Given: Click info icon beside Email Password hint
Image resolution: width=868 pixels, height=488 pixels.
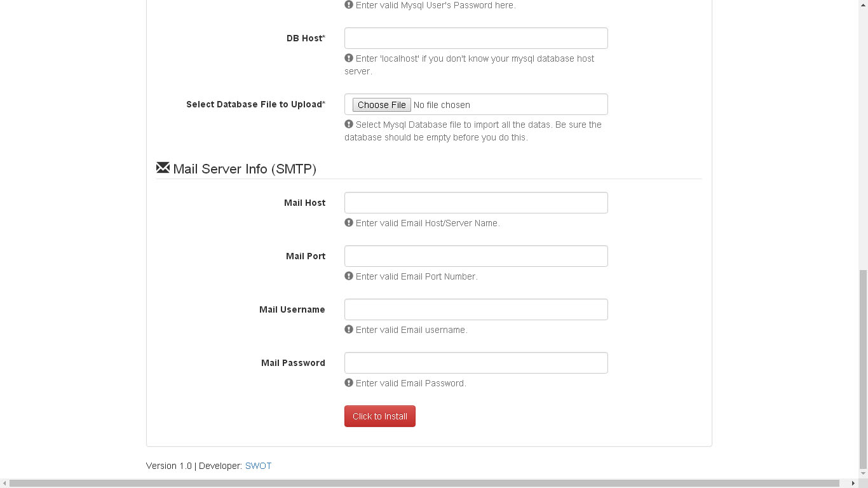Looking at the screenshot, I should coord(349,383).
